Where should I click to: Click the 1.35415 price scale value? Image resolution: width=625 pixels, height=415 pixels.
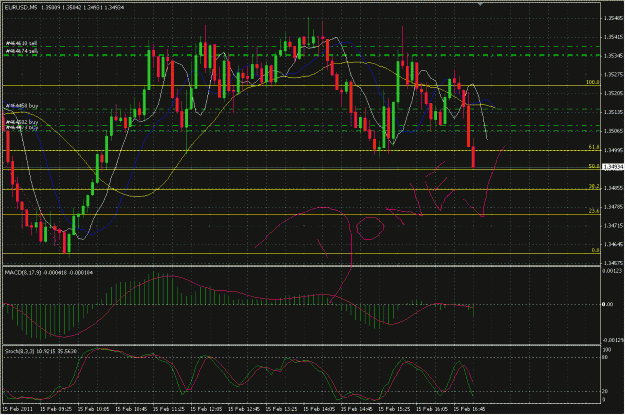[x=613, y=37]
